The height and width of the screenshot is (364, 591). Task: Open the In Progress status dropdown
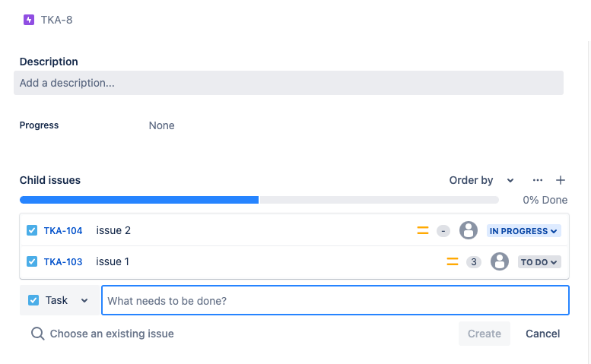pyautogui.click(x=523, y=231)
